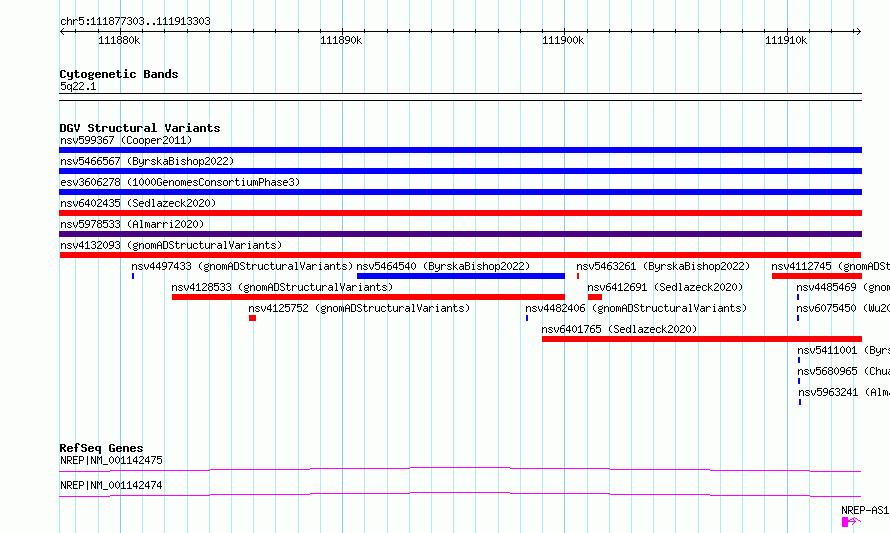Click the nsv4128533 gnomAD red bar

point(368,297)
